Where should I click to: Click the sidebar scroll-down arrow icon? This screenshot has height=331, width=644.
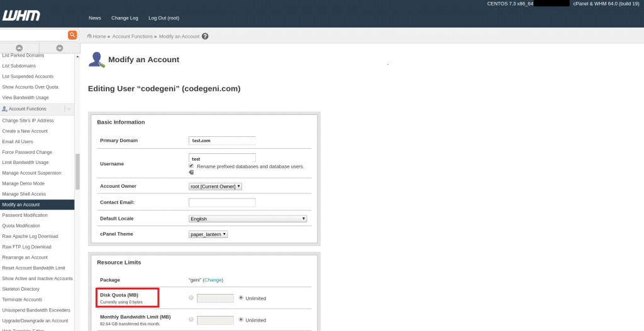point(59,48)
